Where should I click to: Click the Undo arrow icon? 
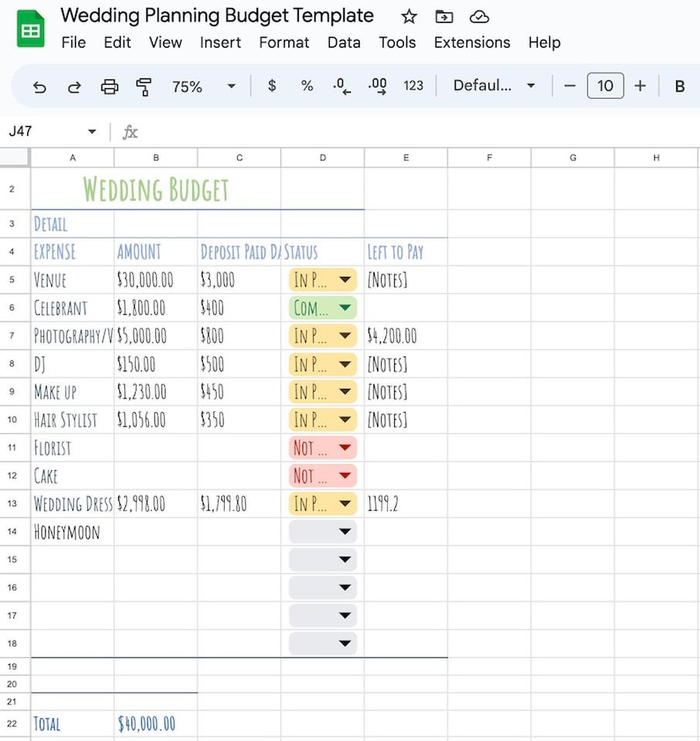click(39, 87)
